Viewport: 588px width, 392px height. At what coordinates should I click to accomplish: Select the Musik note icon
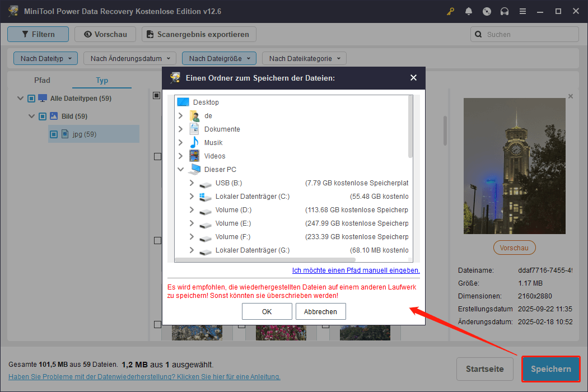(194, 143)
